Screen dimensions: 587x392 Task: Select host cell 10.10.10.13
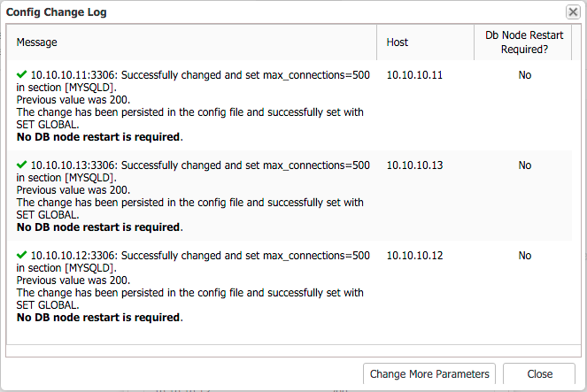[414, 165]
